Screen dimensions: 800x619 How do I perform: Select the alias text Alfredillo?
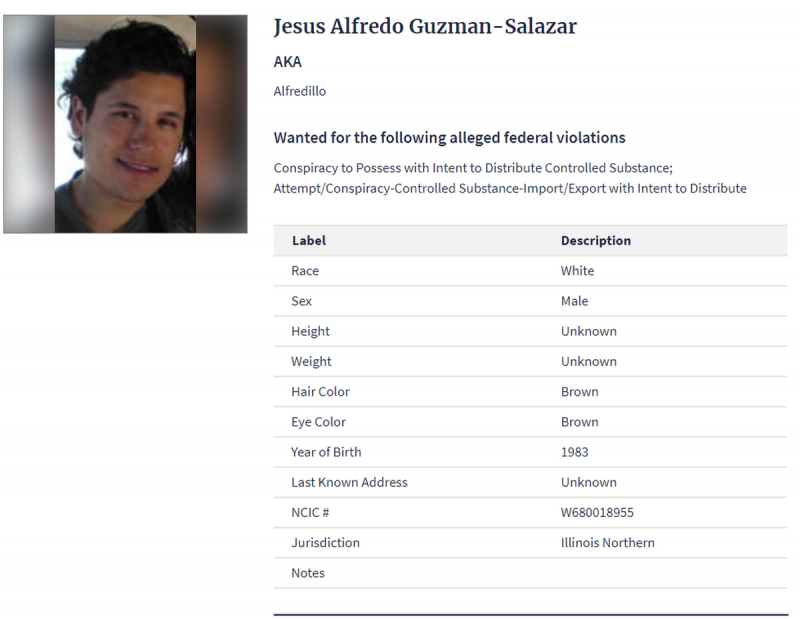click(300, 91)
